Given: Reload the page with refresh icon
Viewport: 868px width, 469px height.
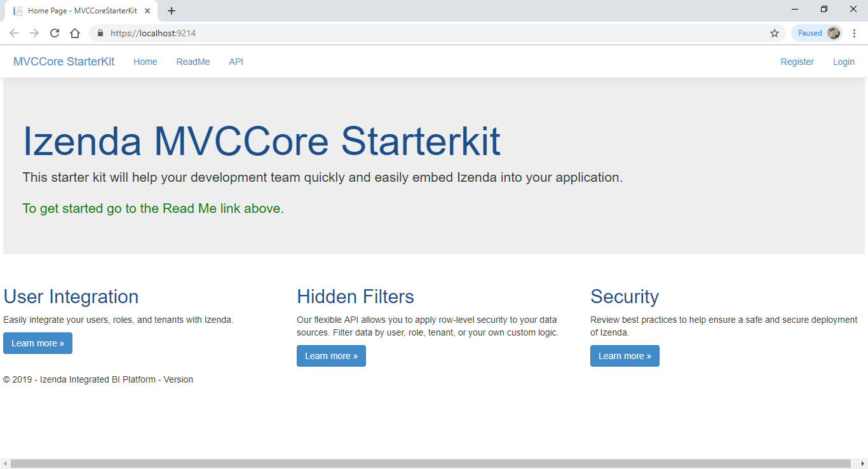Looking at the screenshot, I should pos(55,33).
